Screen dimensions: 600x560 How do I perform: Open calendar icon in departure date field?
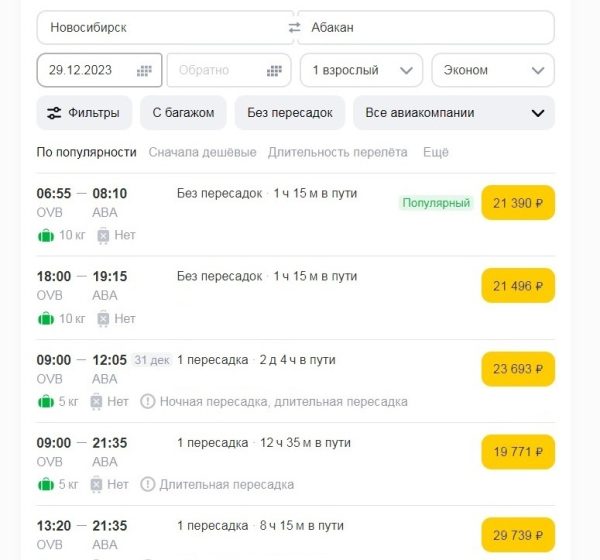pyautogui.click(x=145, y=71)
